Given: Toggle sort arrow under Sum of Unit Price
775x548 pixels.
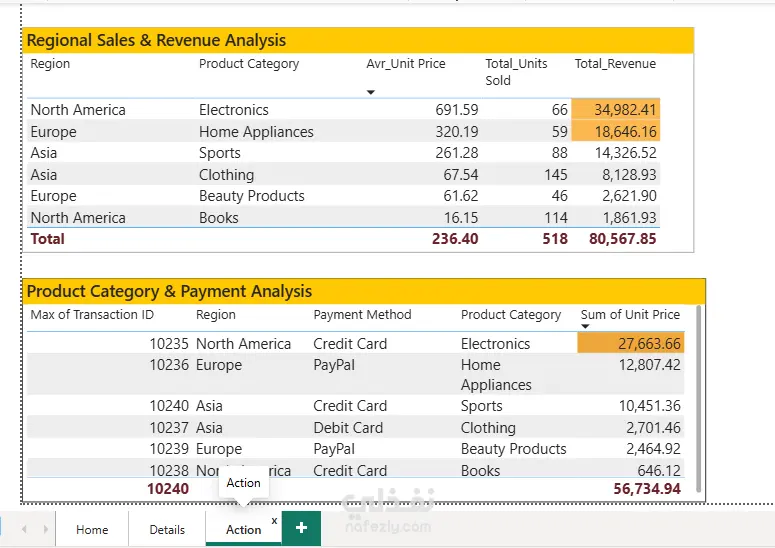Looking at the screenshot, I should point(585,326).
